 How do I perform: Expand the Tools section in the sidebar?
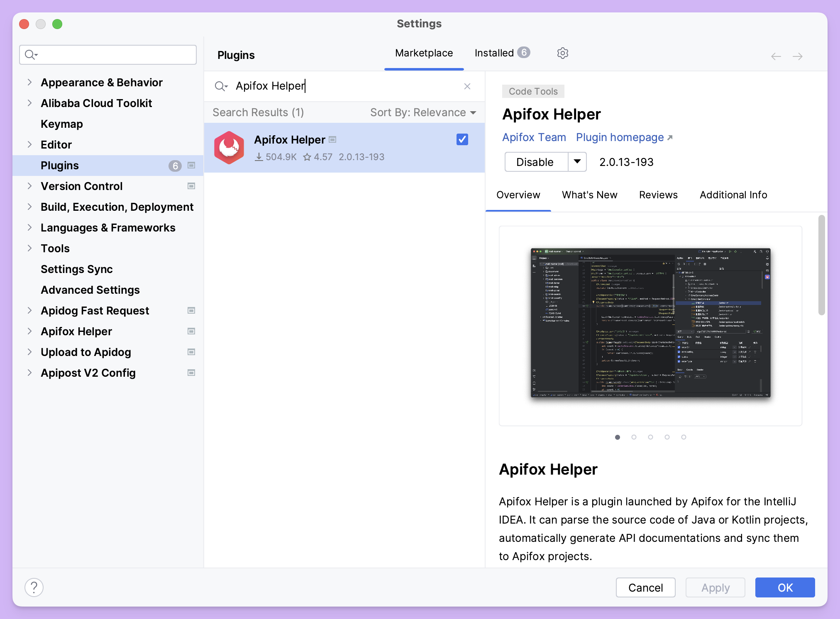(29, 248)
